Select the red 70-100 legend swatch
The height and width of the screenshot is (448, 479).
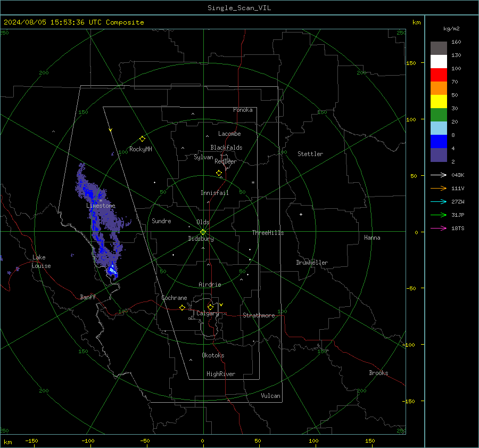pyautogui.click(x=439, y=75)
